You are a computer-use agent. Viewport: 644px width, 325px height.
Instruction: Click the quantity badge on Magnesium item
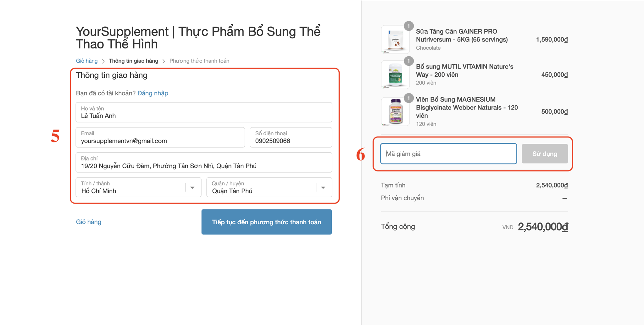[408, 98]
